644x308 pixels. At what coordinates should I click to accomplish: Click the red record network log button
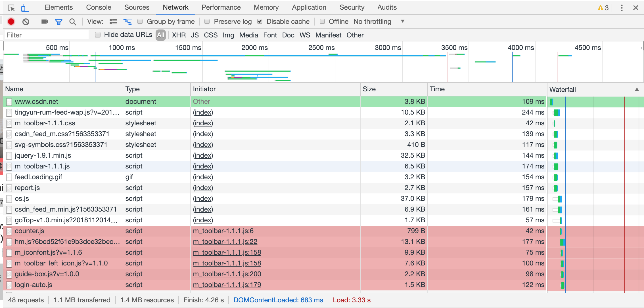click(11, 22)
